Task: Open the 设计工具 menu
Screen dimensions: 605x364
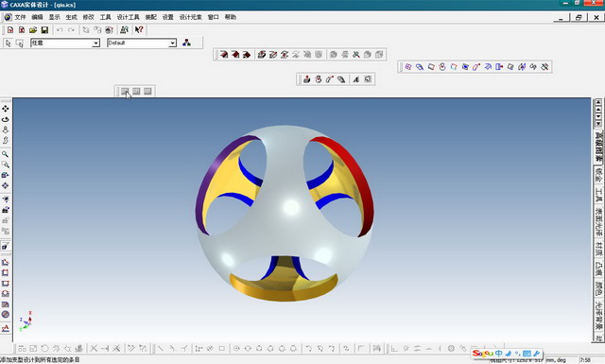Action: [129, 17]
